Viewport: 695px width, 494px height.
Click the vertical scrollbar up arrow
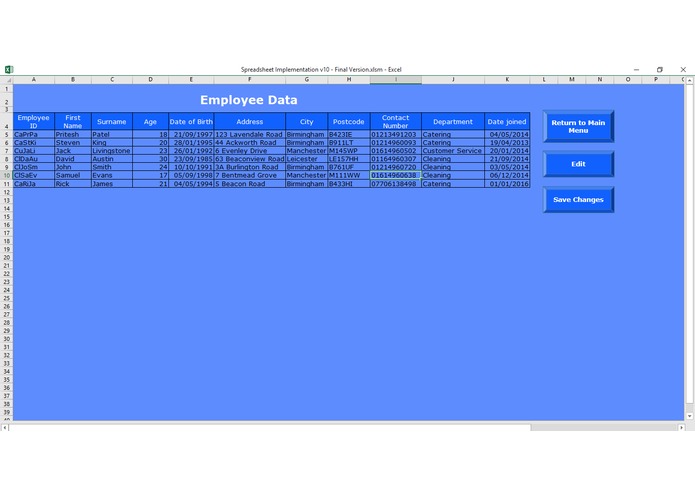(x=689, y=80)
